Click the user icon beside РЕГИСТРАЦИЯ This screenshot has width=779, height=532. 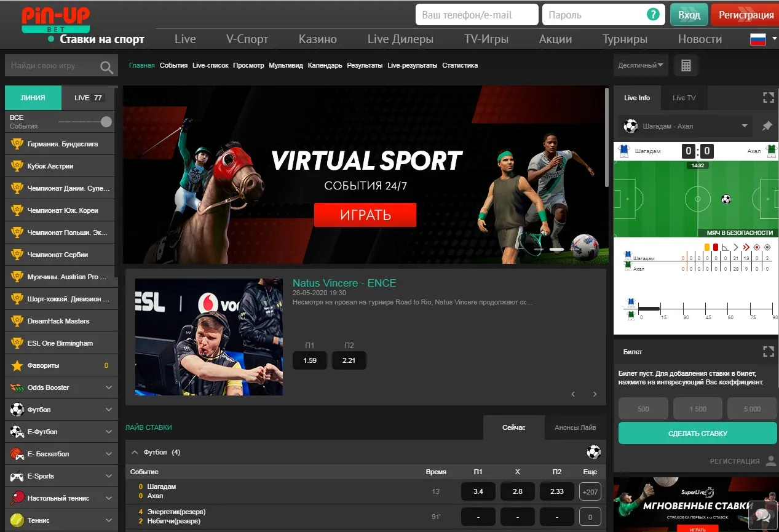771,461
